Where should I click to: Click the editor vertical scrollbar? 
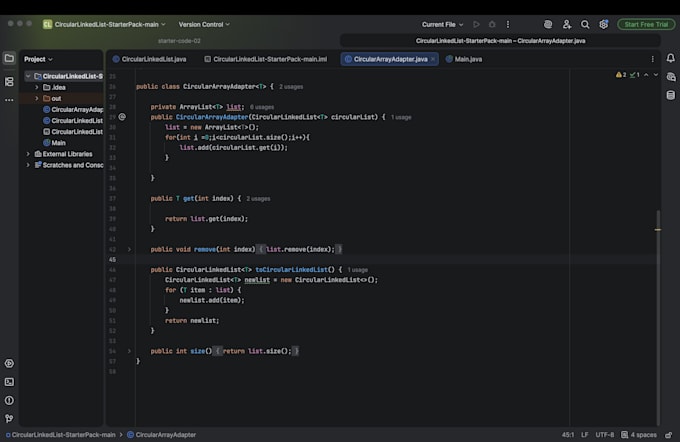(658, 317)
